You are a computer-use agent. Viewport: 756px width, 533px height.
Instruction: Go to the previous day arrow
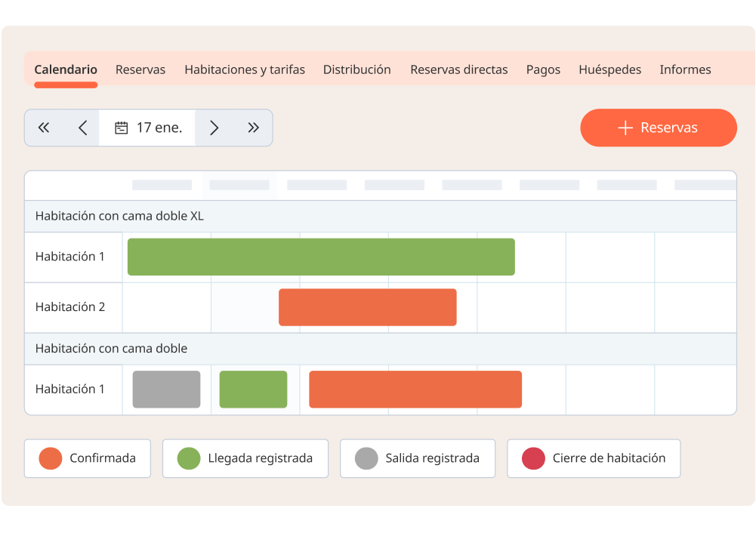tap(83, 128)
